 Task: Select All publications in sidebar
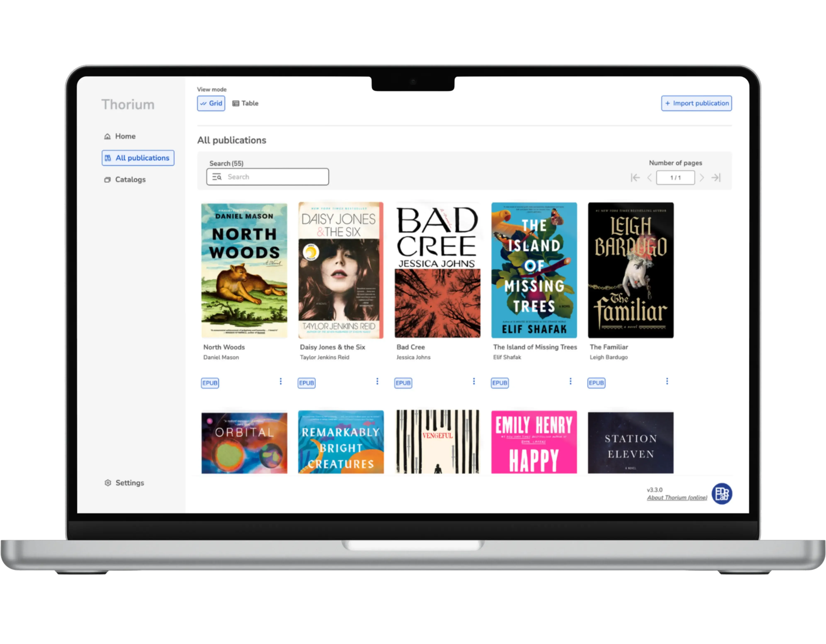click(138, 158)
